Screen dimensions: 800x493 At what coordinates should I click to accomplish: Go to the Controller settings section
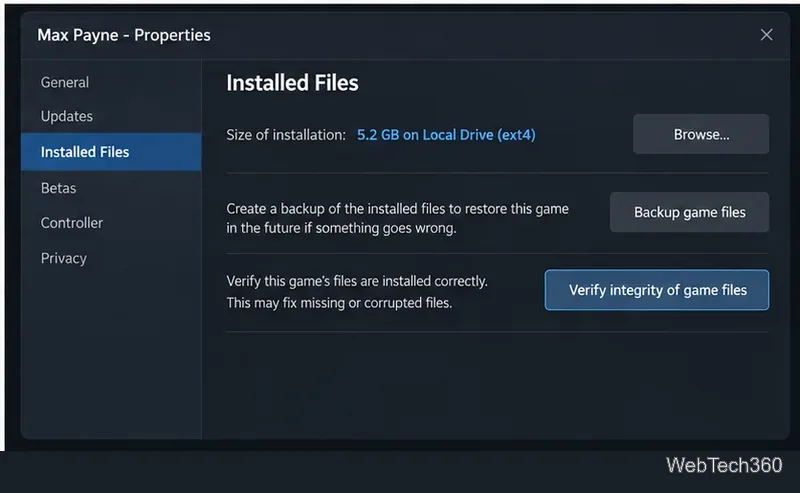pos(72,223)
